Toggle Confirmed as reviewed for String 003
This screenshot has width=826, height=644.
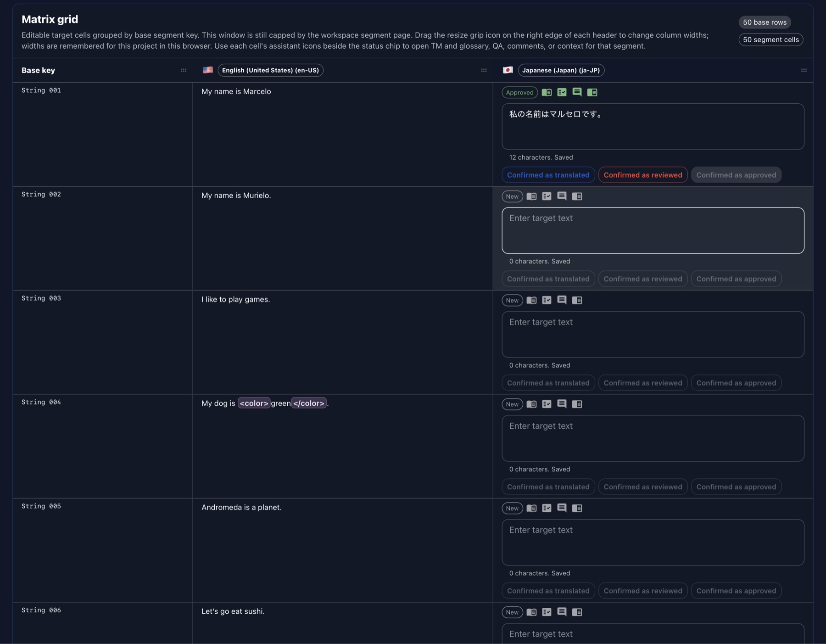pos(643,383)
